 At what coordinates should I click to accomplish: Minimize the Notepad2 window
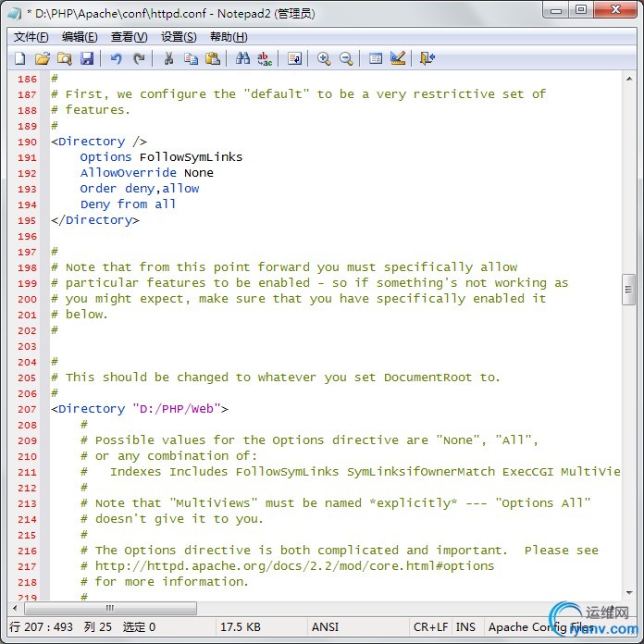click(x=556, y=10)
